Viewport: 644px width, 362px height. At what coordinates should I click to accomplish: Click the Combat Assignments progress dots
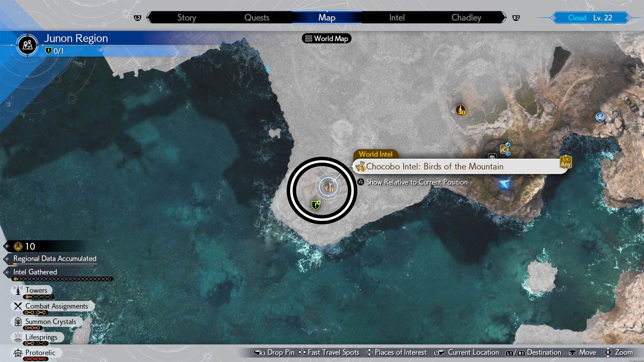35,312
